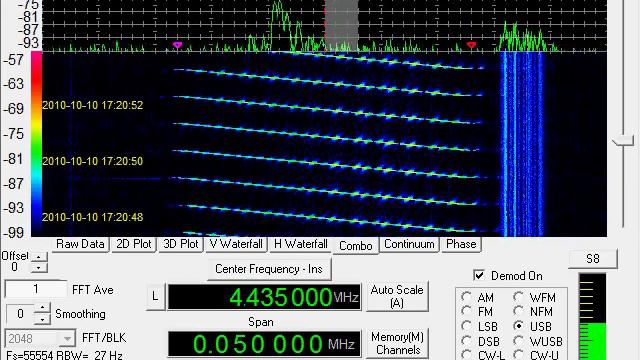Click the color scale legend bar
Image resolution: width=640 pixels, height=360 pixels.
coord(36,143)
